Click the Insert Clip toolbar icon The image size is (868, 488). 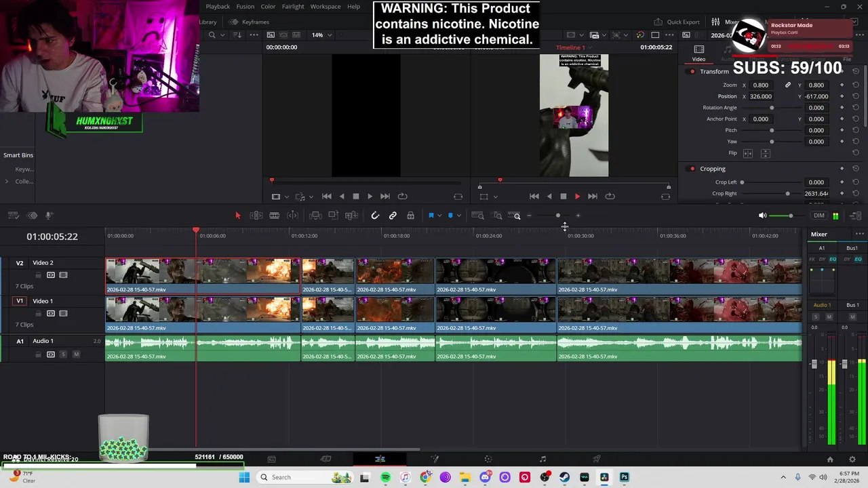315,216
